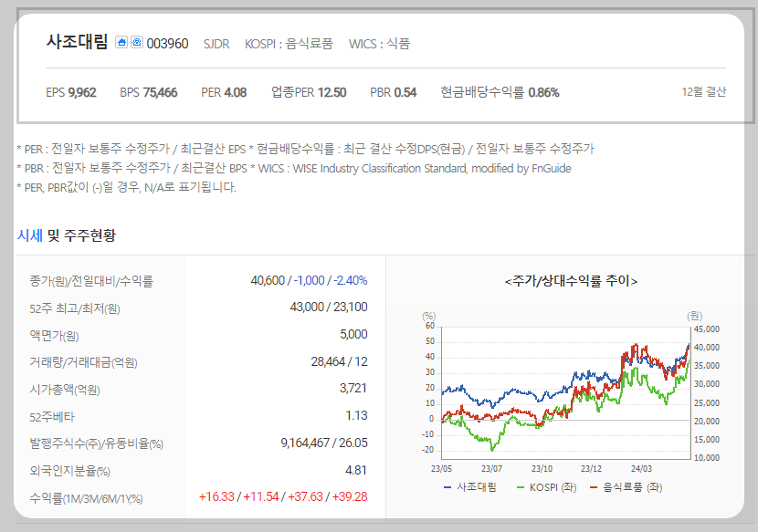
Task: Click the telephone contact icon beside 003960
Action: (x=137, y=43)
